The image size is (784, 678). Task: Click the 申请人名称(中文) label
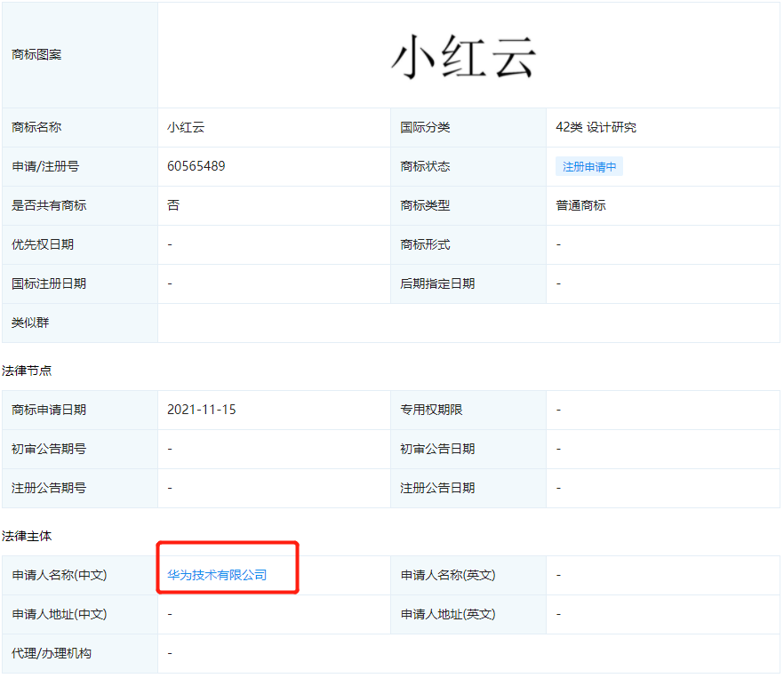point(60,575)
